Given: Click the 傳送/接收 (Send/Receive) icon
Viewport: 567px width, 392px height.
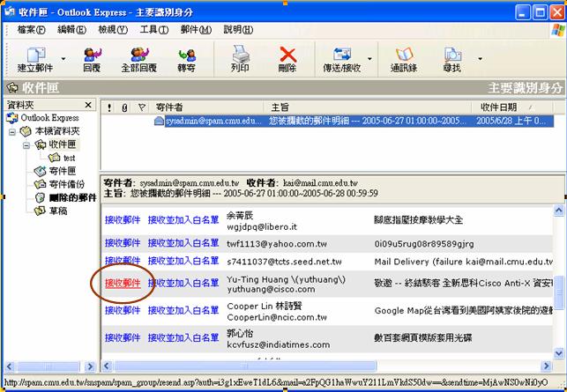Looking at the screenshot, I should coord(342,59).
